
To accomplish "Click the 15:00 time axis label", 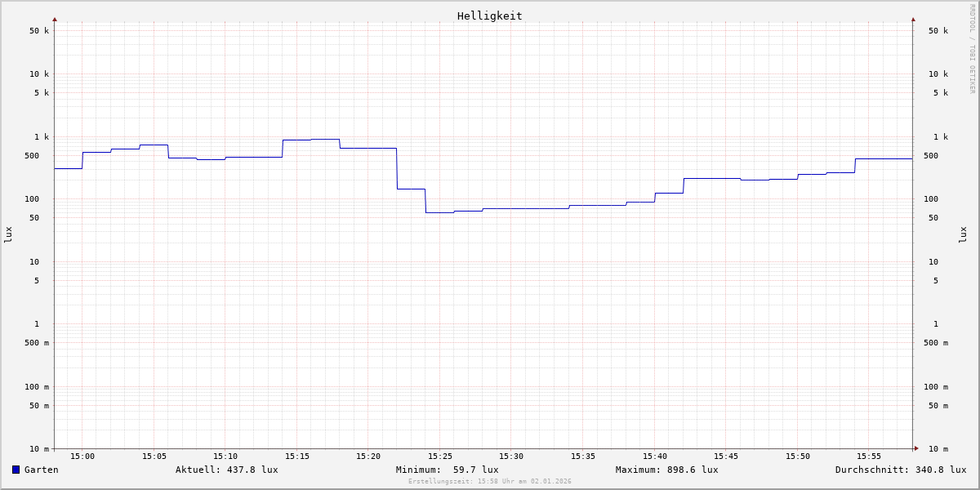I will click(x=82, y=457).
